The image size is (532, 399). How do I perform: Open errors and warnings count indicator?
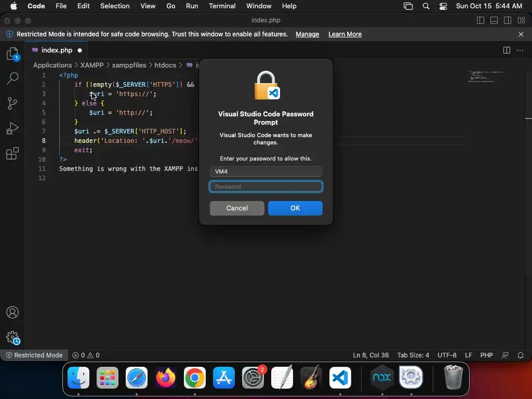[86, 355]
